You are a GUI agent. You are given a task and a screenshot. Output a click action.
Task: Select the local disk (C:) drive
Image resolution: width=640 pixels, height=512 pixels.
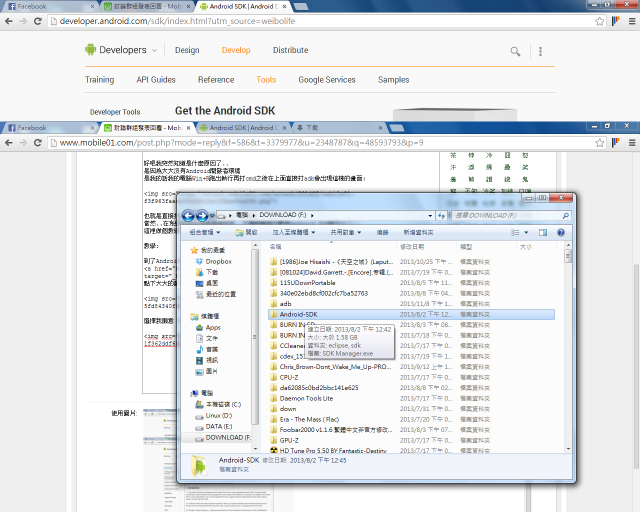coord(218,405)
